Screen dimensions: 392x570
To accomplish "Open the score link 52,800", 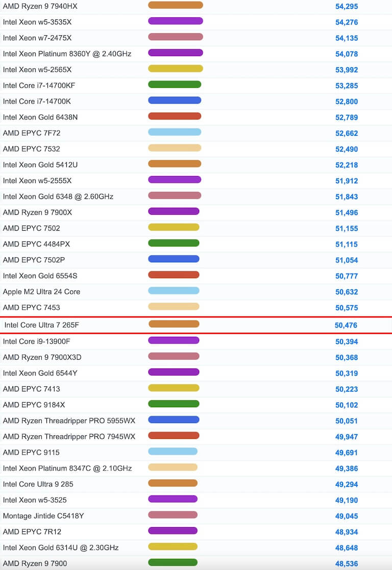I will click(347, 102).
